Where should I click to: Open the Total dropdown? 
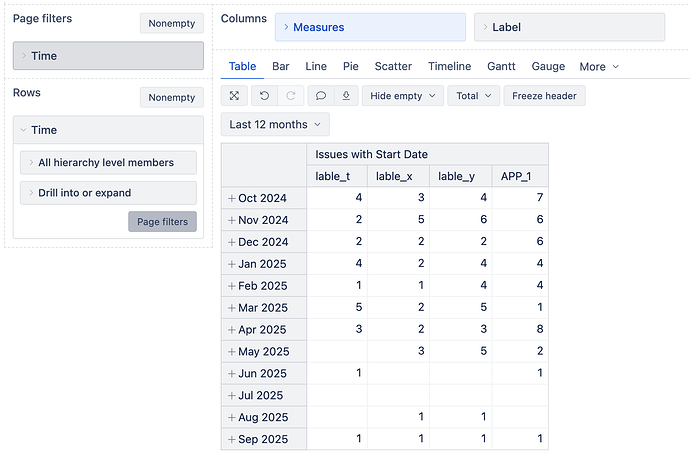coord(473,96)
